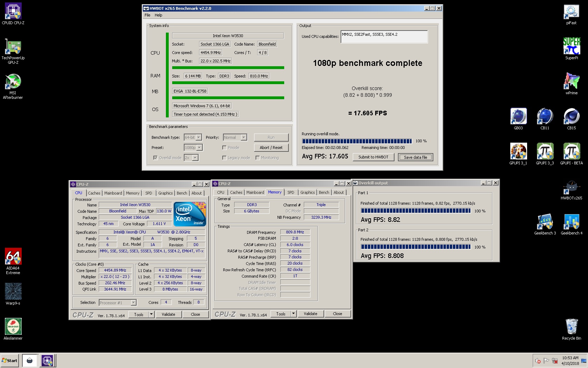Launch HWBOTx265 desktop shortcut

click(571, 189)
